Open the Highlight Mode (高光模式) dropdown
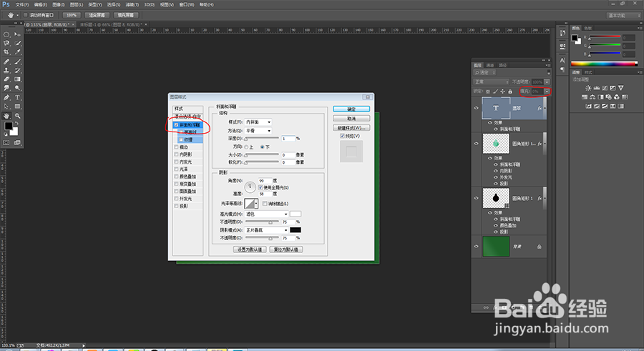 click(267, 214)
